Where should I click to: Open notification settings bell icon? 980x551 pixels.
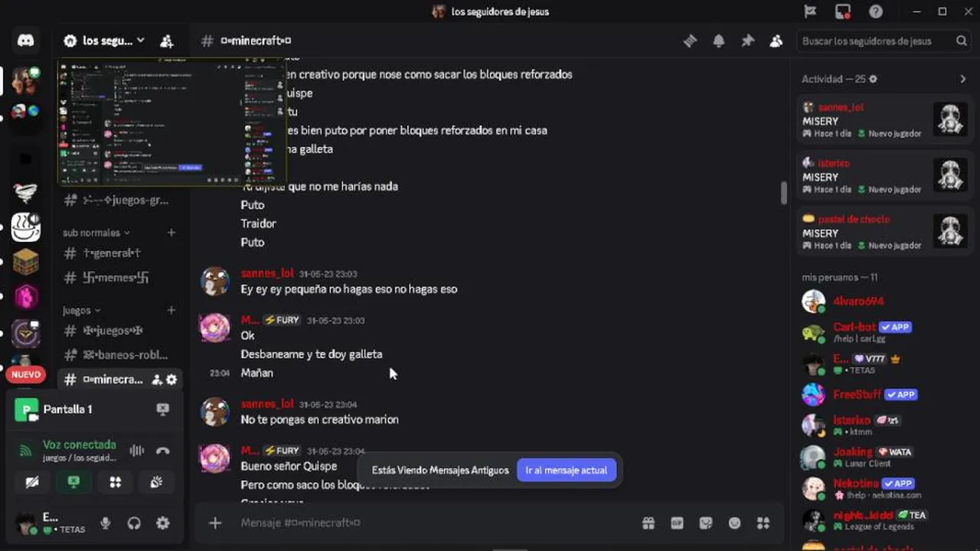coord(718,41)
